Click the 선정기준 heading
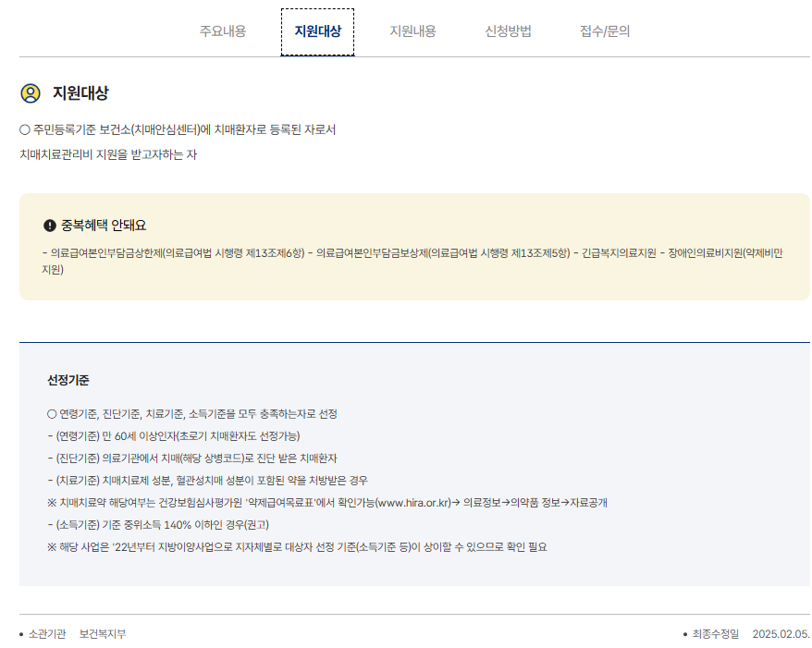812x648 pixels. pos(68,381)
